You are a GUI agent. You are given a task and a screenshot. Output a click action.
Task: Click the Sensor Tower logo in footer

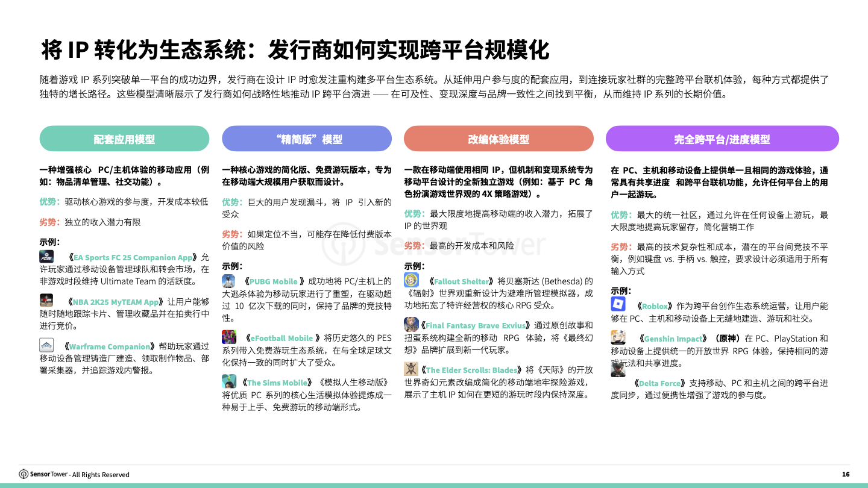[44, 474]
